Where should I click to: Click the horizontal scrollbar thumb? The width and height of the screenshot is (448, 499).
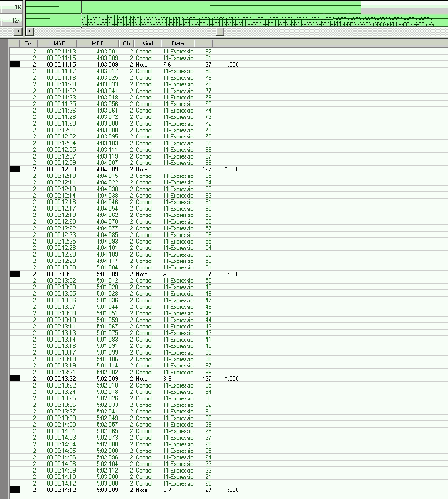point(220,31)
